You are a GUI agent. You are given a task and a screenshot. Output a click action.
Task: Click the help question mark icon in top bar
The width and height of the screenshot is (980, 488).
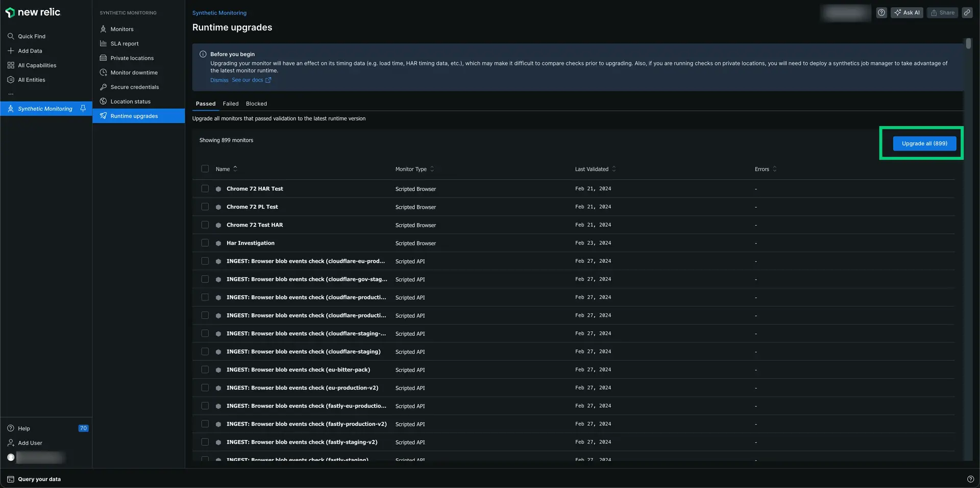coord(881,13)
